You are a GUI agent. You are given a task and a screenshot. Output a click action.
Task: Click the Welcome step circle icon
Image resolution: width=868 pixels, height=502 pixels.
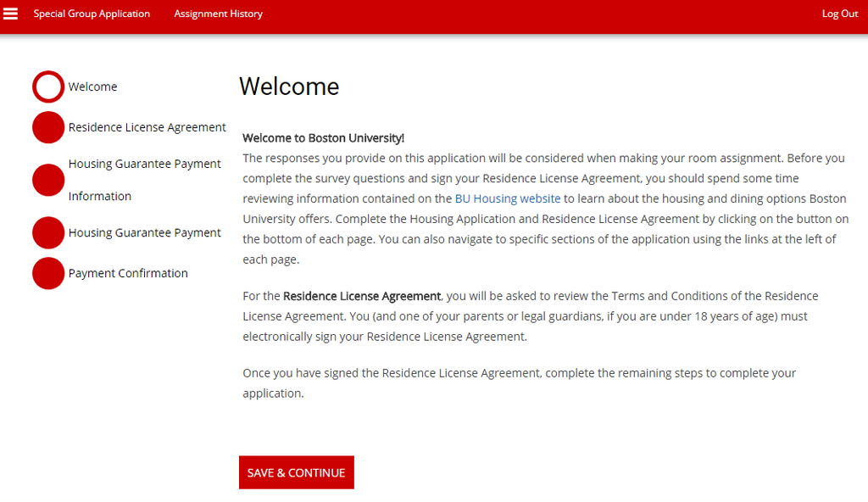[x=48, y=86]
